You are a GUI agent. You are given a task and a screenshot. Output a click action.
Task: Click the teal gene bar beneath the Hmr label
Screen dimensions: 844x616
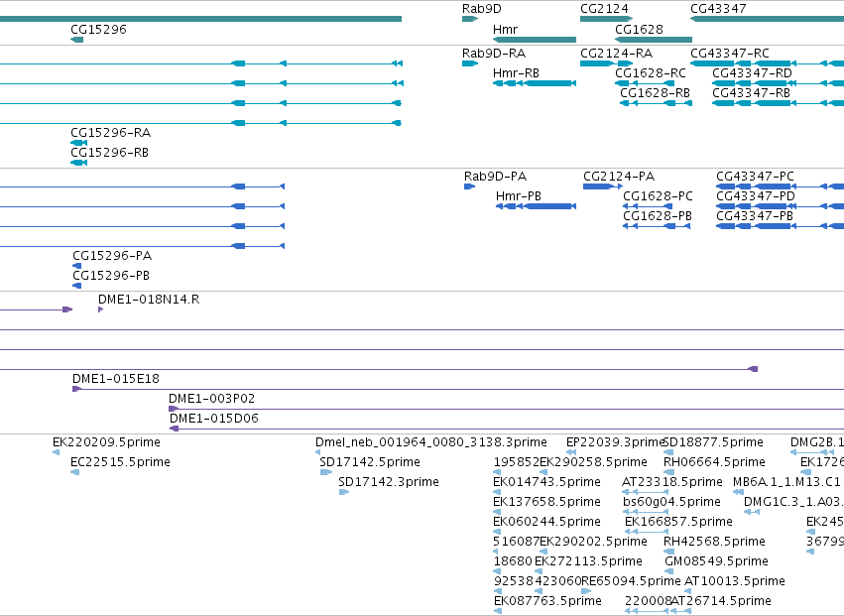(535, 40)
